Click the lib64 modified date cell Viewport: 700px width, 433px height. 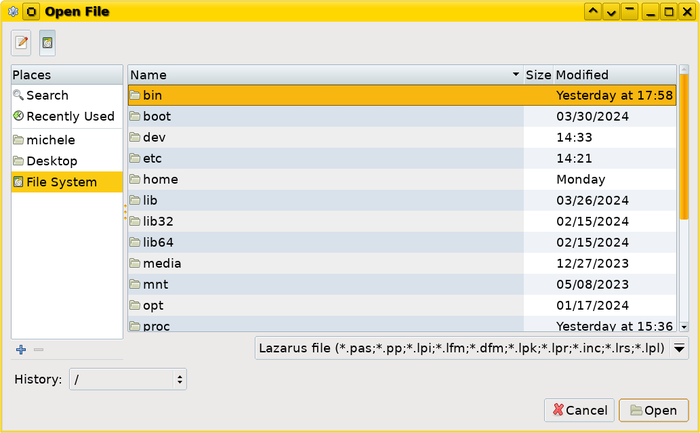pos(592,242)
